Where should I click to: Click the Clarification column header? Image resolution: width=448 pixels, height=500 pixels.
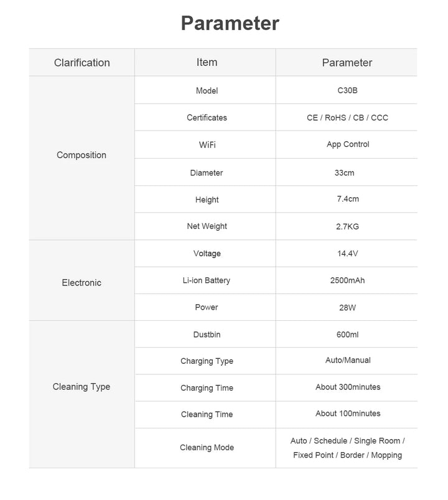(82, 62)
